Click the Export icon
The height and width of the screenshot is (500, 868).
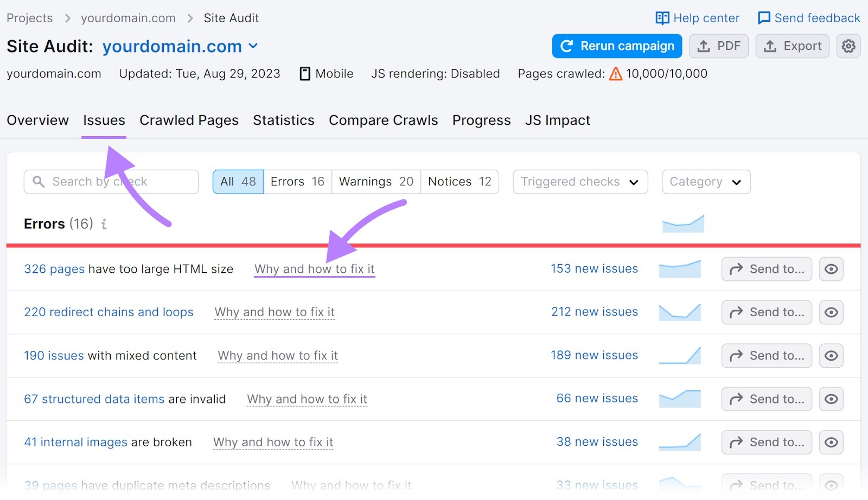[x=771, y=46]
